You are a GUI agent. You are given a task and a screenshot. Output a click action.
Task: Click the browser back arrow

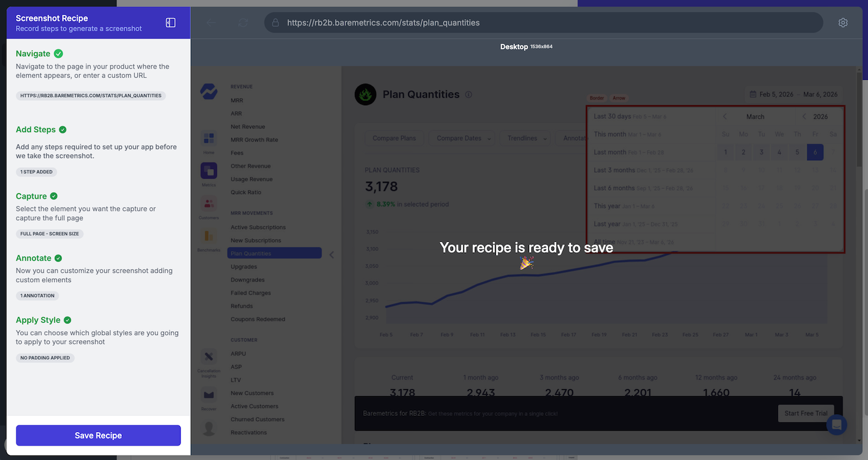coord(211,23)
